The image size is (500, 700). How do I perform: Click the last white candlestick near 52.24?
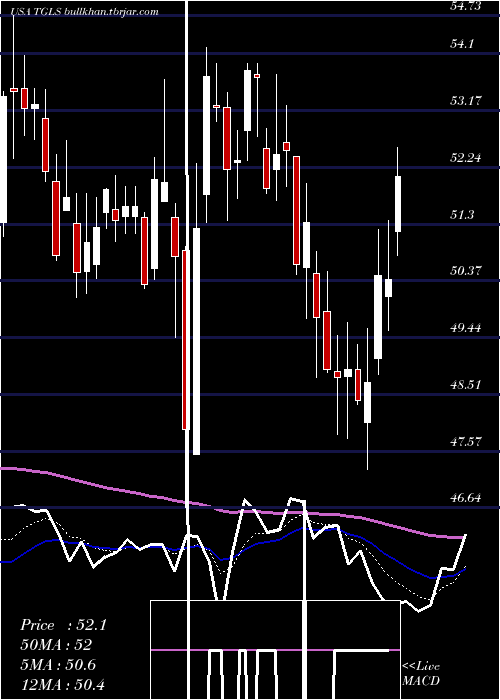click(398, 204)
